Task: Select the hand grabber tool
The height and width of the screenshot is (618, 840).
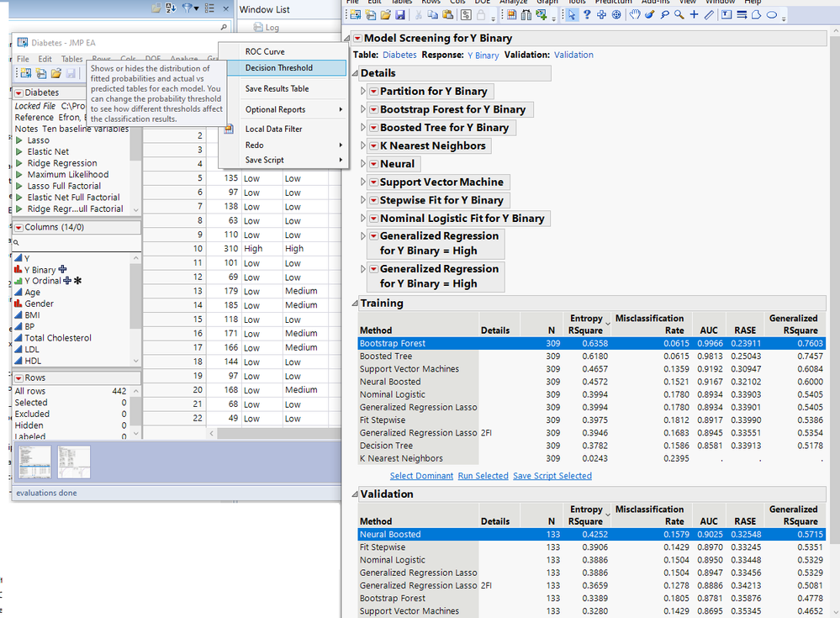Action: coord(635,15)
